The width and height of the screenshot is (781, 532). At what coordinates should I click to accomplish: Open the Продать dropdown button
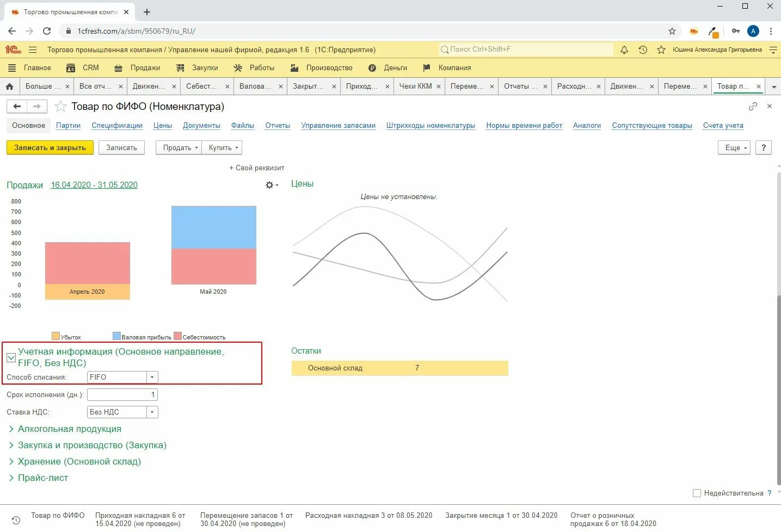(179, 147)
